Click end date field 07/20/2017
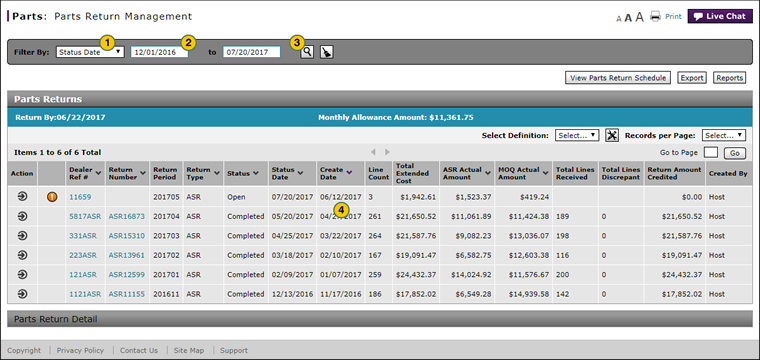The height and width of the screenshot is (360, 760). click(x=252, y=52)
